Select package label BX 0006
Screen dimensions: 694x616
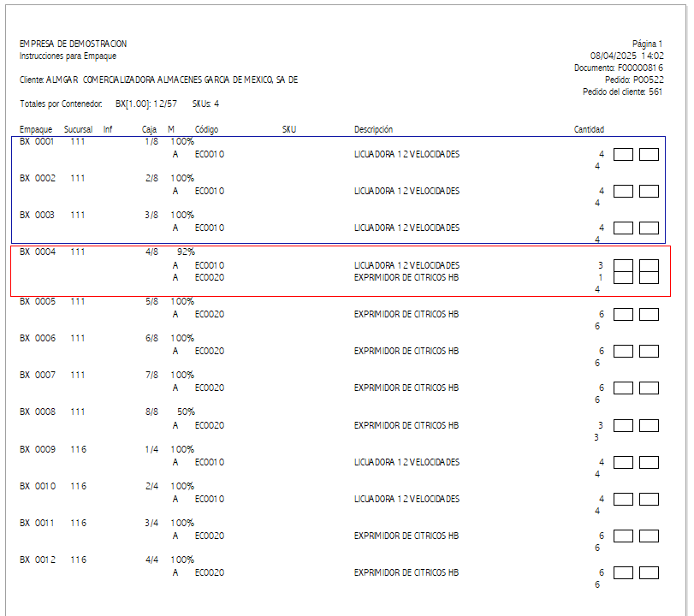[x=38, y=338]
